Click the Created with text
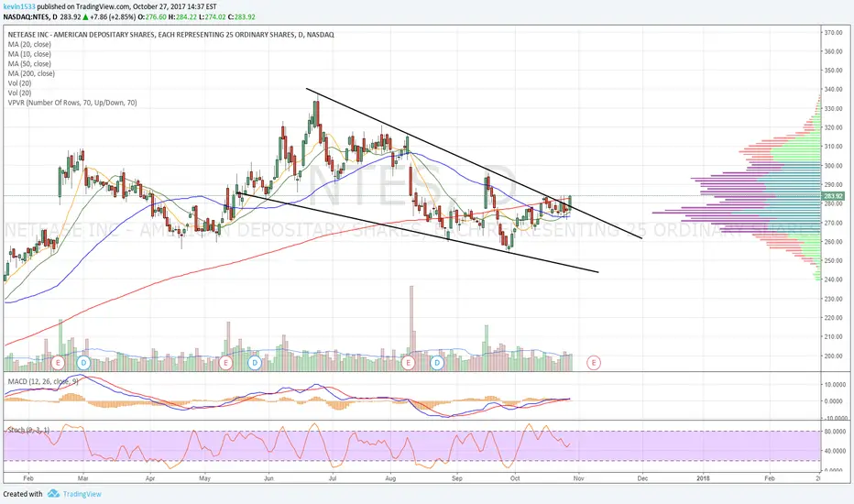The height and width of the screenshot is (504, 854). point(22,494)
